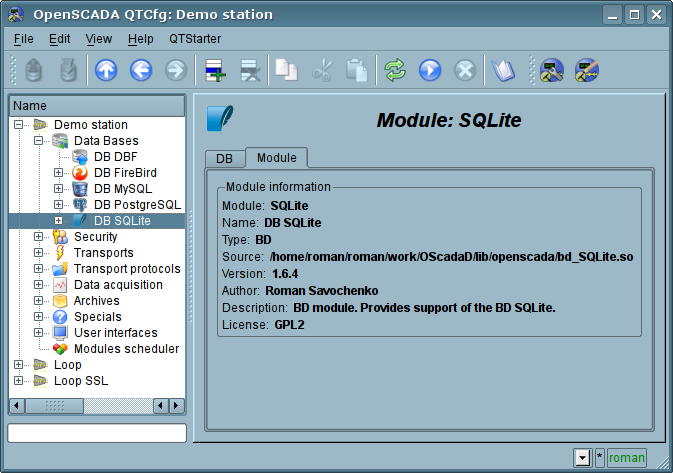Open the Help menu
This screenshot has width=673, height=473.
tap(140, 39)
